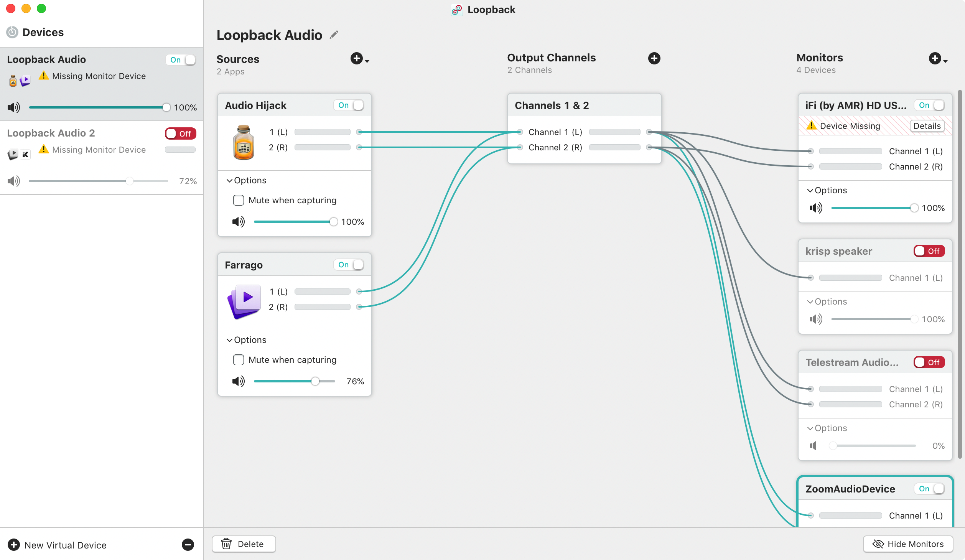The width and height of the screenshot is (965, 560).
Task: Click the speaker icon in Farrago options
Action: pyautogui.click(x=238, y=381)
